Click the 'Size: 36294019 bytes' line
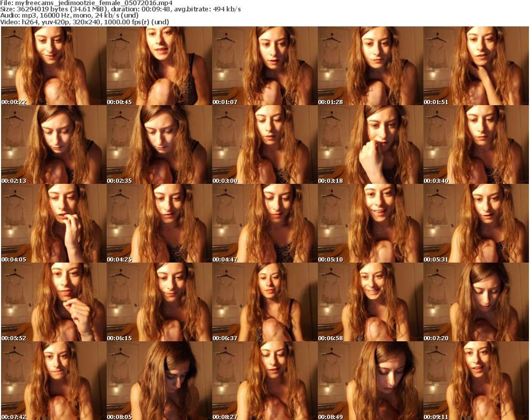Viewport: 530px width, 420px height. 120,9
